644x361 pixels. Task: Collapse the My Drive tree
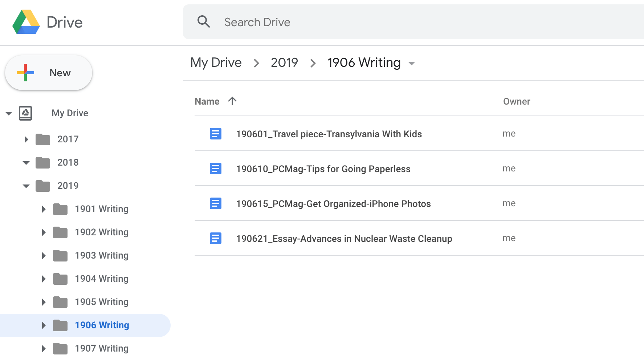coord(9,113)
